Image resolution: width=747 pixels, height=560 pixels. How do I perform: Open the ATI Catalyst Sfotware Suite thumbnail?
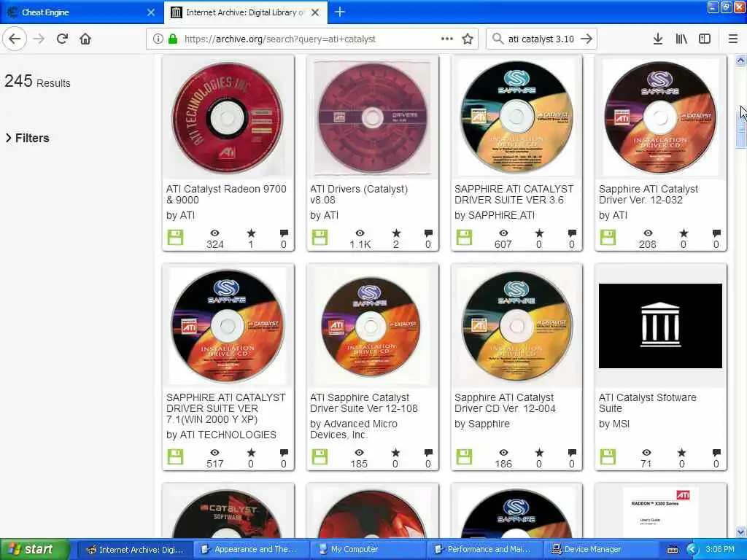point(660,326)
